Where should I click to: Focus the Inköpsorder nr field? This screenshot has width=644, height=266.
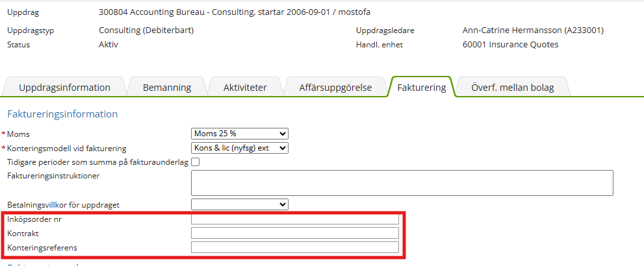294,219
